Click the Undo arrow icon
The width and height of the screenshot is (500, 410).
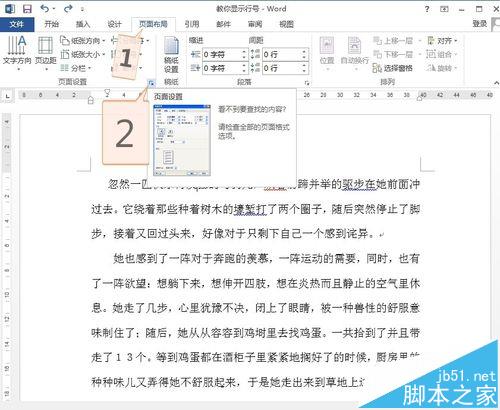pyautogui.click(x=45, y=8)
